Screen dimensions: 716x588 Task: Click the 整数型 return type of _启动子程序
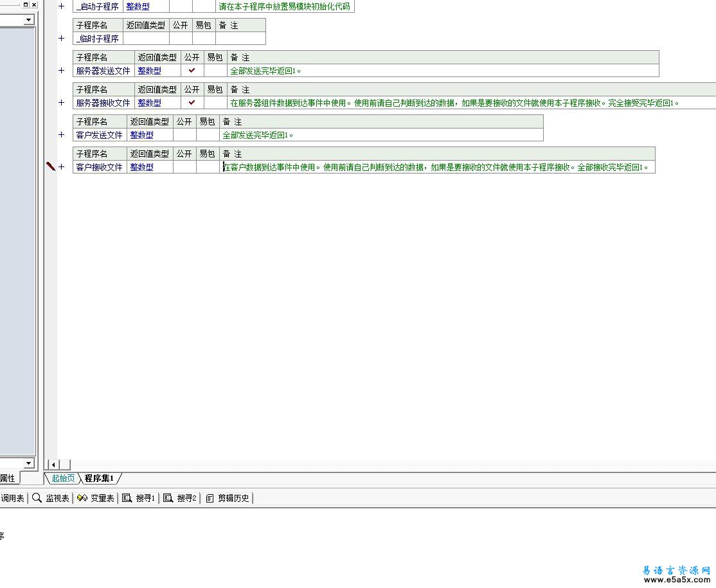coord(138,6)
